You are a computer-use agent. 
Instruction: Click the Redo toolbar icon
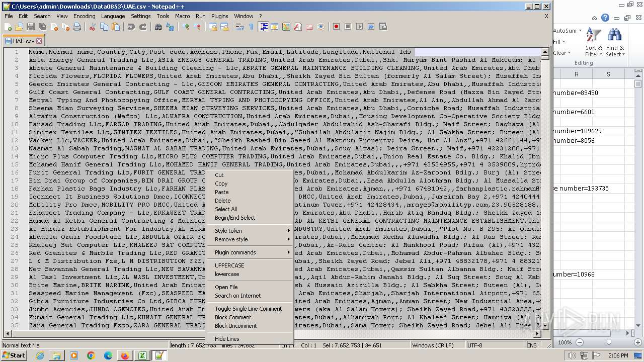pyautogui.click(x=143, y=27)
